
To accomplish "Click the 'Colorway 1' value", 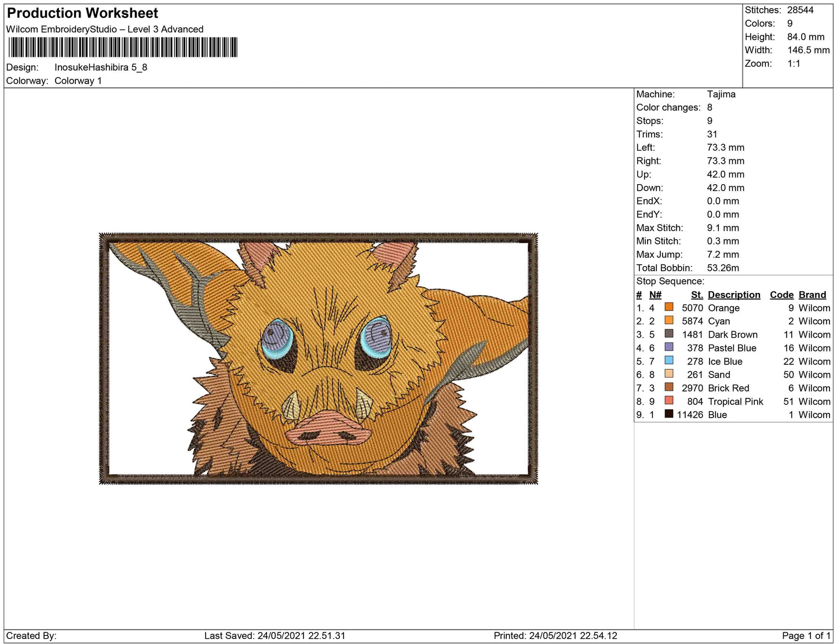I will click(78, 80).
